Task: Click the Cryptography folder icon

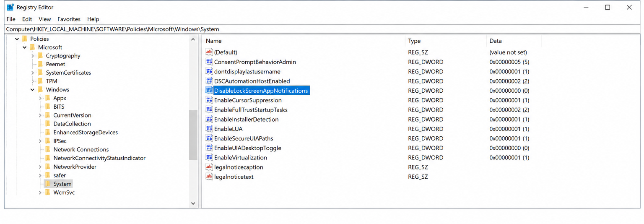Action: pos(40,56)
